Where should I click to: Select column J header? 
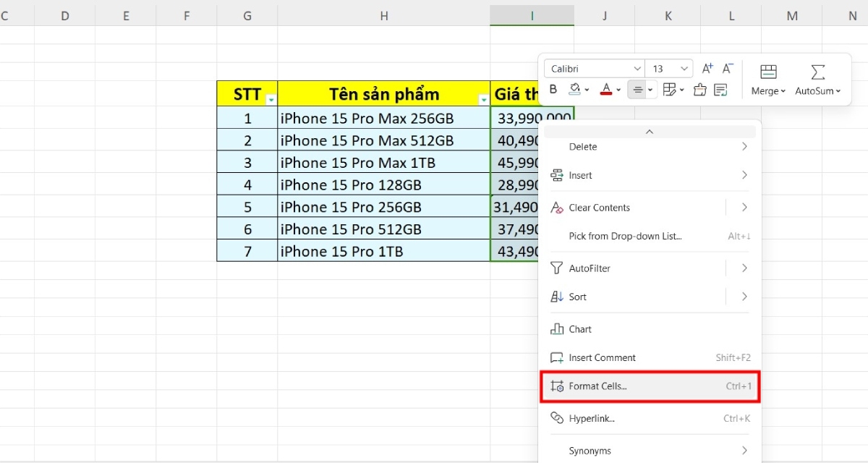coord(605,15)
